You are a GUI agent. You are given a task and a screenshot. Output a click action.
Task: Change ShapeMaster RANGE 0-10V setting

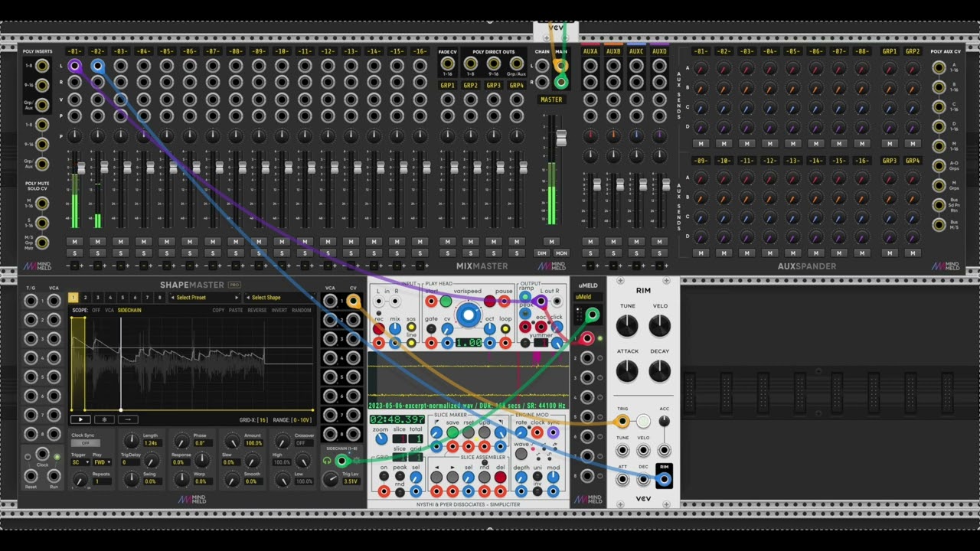(303, 420)
